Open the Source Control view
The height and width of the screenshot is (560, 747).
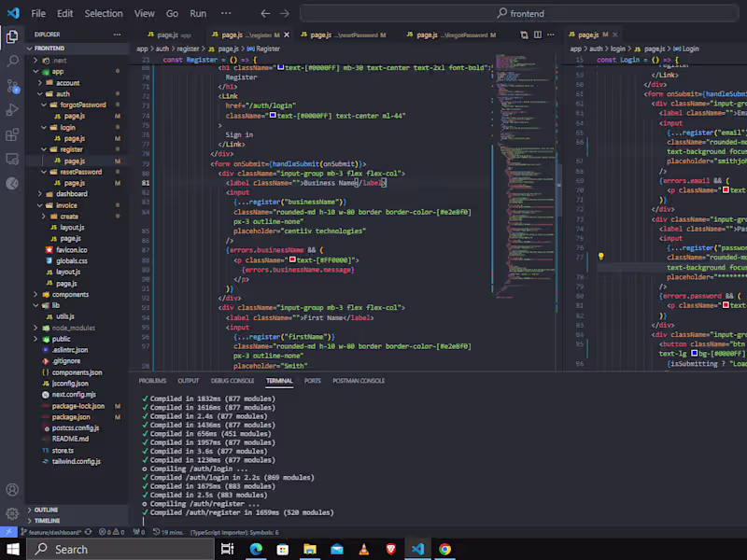pos(12,85)
